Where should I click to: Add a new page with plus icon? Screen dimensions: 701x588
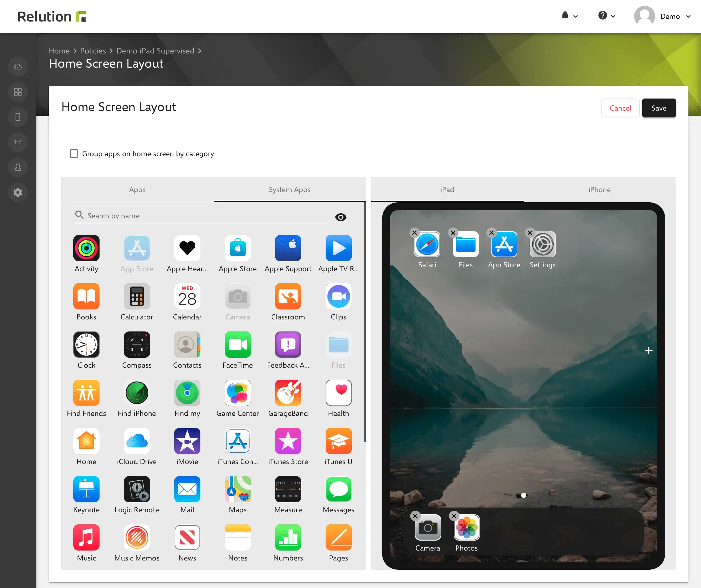pos(649,350)
